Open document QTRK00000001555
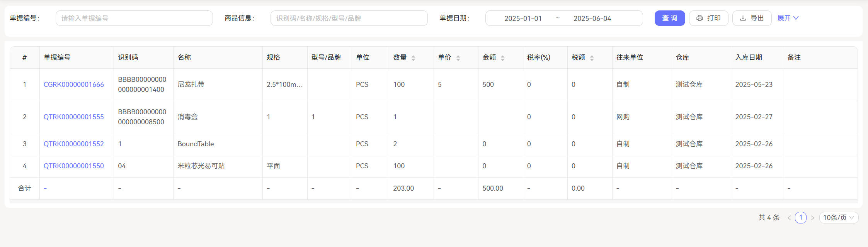The width and height of the screenshot is (868, 247). (73, 117)
